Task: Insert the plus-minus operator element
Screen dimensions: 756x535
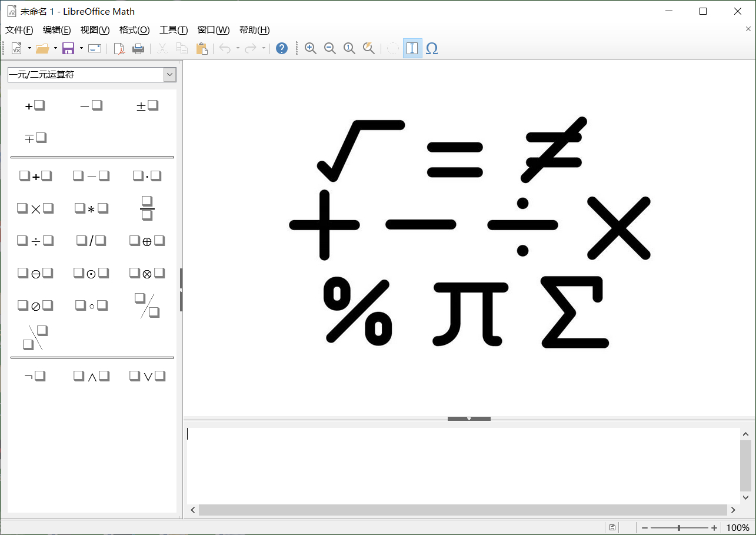Action: click(146, 105)
